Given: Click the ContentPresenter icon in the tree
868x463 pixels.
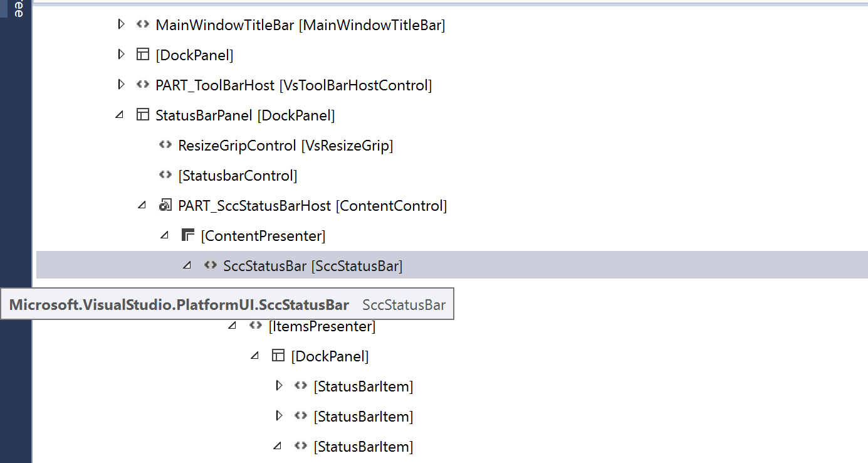Looking at the screenshot, I should click(x=187, y=235).
